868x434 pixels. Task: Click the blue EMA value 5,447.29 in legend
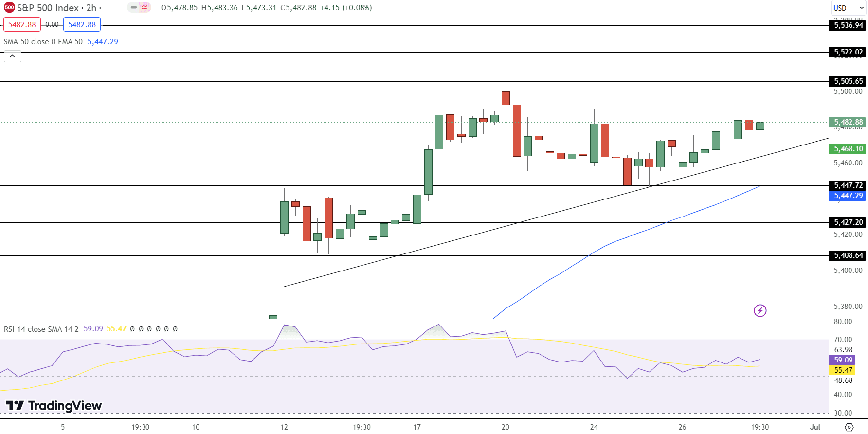pyautogui.click(x=103, y=42)
